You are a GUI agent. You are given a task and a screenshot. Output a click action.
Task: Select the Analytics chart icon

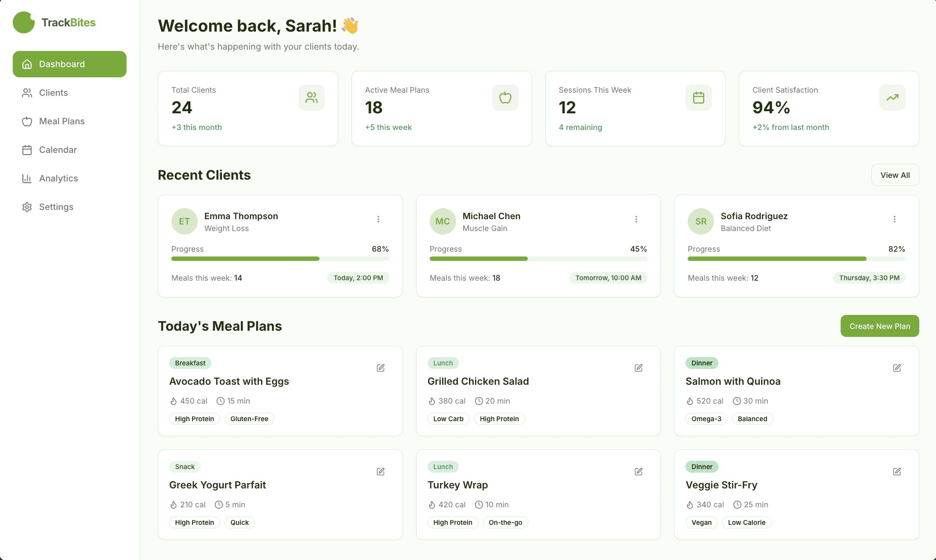[27, 178]
